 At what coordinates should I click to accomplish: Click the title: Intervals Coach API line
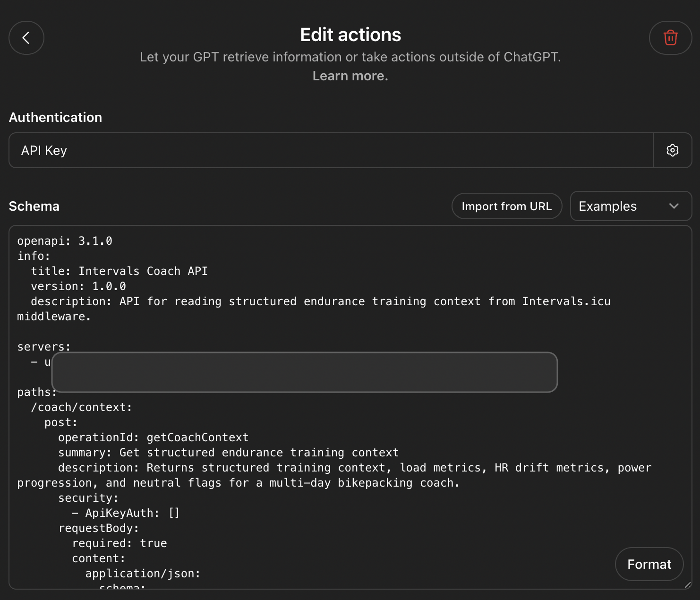tap(119, 271)
